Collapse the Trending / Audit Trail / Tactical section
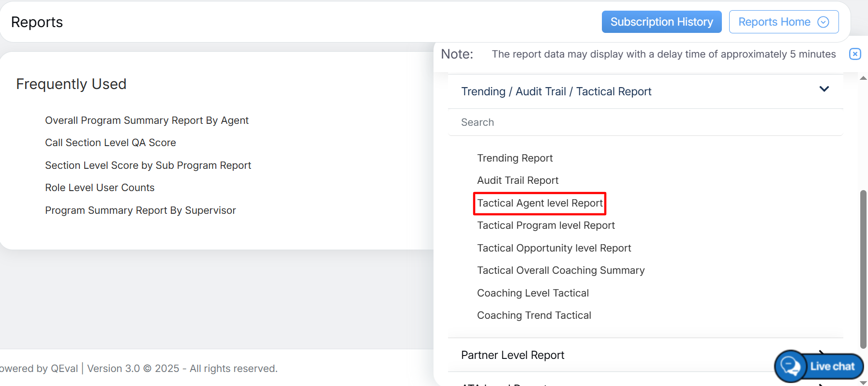The image size is (868, 386). [824, 89]
